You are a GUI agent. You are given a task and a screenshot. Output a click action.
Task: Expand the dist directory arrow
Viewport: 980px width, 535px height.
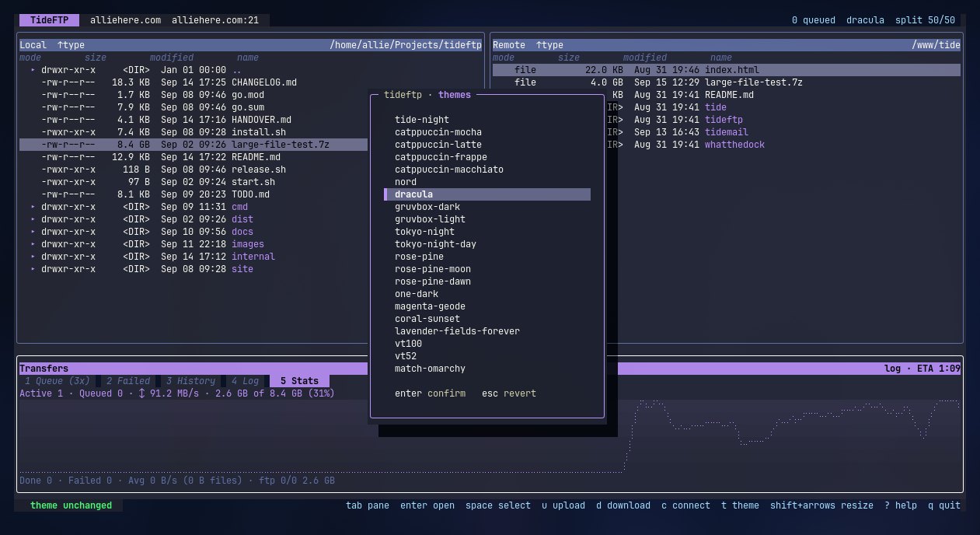point(33,219)
